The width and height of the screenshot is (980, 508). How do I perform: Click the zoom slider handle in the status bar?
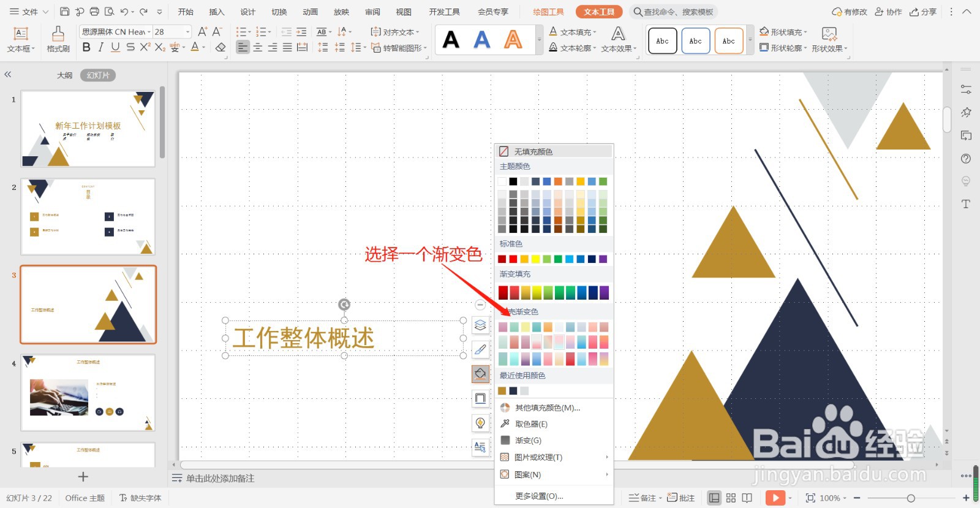[x=911, y=498]
